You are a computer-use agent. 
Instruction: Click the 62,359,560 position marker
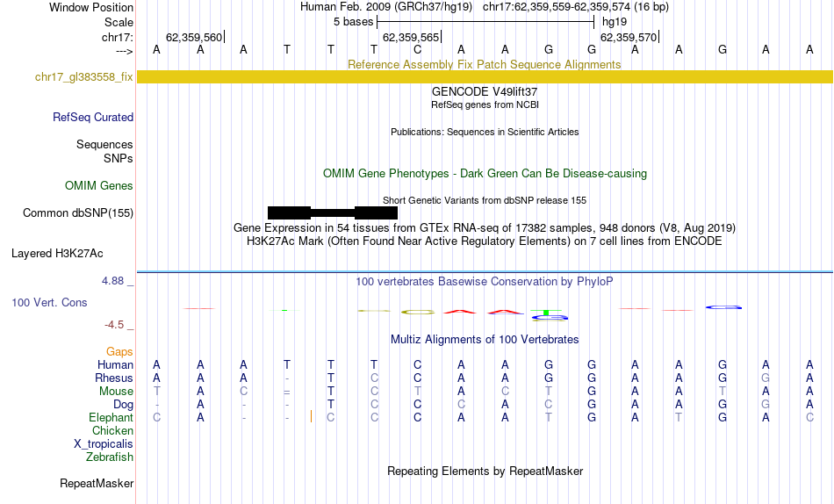coord(195,37)
